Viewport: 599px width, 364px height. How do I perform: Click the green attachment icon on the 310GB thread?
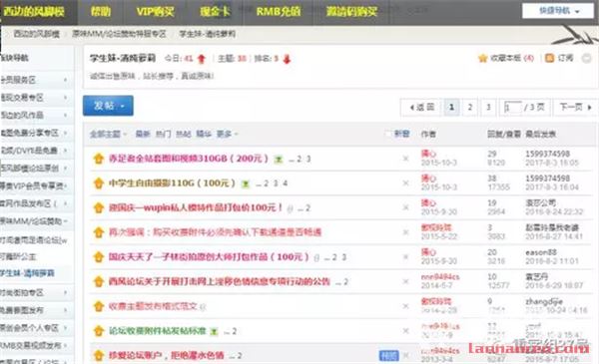pos(279,160)
